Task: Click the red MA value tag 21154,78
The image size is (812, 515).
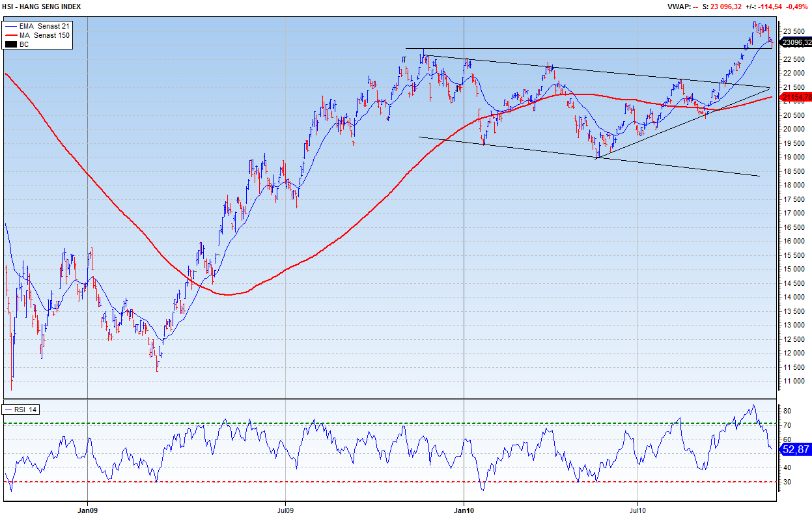Action: click(x=796, y=97)
